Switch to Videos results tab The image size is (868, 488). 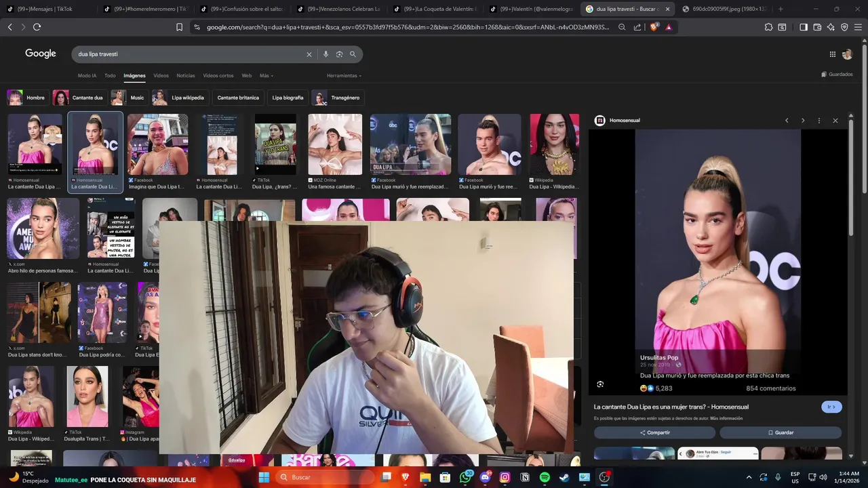point(161,75)
